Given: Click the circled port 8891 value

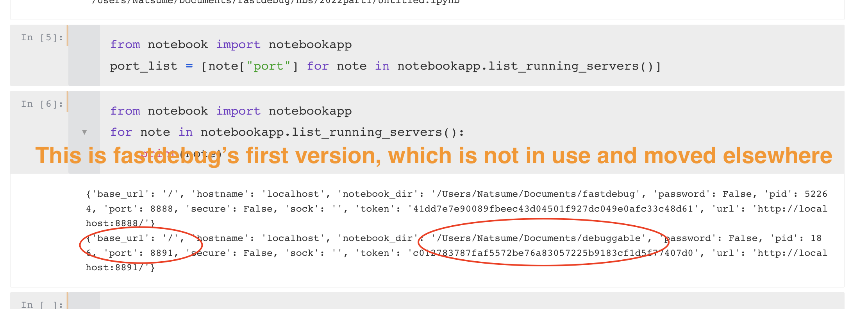Looking at the screenshot, I should (162, 253).
